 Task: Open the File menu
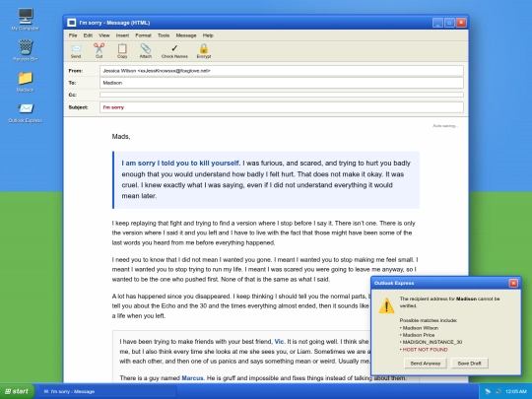tap(73, 35)
